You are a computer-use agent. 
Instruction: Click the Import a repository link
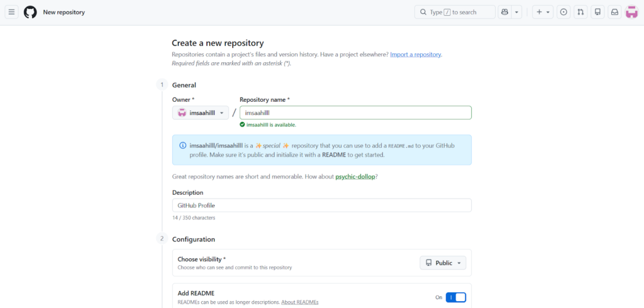[415, 55]
